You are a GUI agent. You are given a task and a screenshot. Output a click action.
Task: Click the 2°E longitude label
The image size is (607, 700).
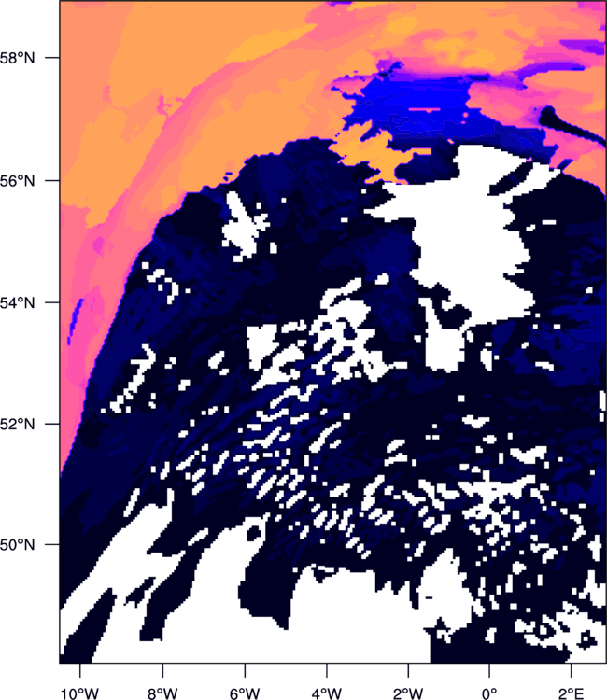(571, 693)
